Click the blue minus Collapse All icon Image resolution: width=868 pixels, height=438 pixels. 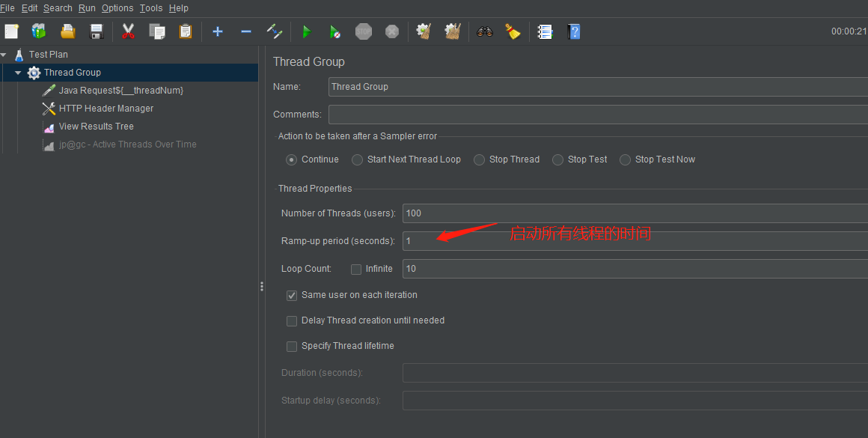pyautogui.click(x=246, y=31)
